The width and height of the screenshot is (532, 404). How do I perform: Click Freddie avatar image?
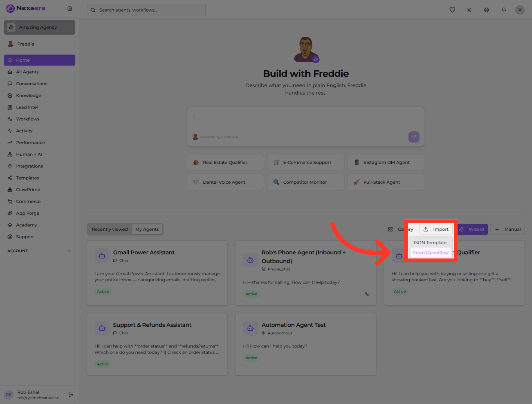(306, 49)
